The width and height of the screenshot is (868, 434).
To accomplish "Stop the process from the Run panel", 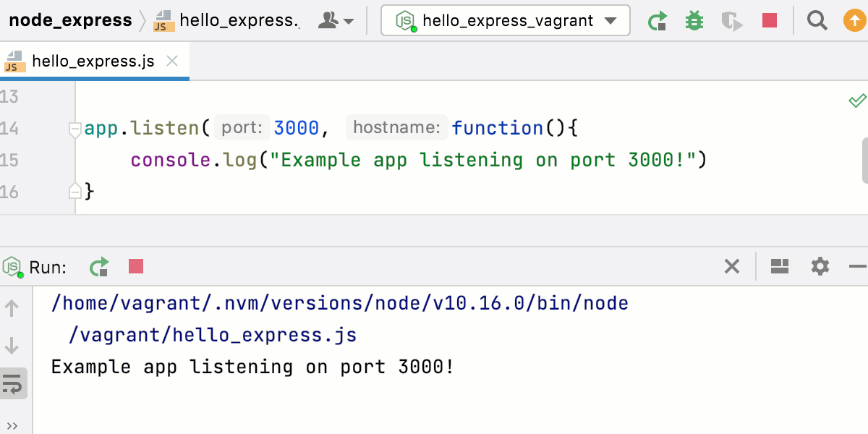I will [x=137, y=267].
